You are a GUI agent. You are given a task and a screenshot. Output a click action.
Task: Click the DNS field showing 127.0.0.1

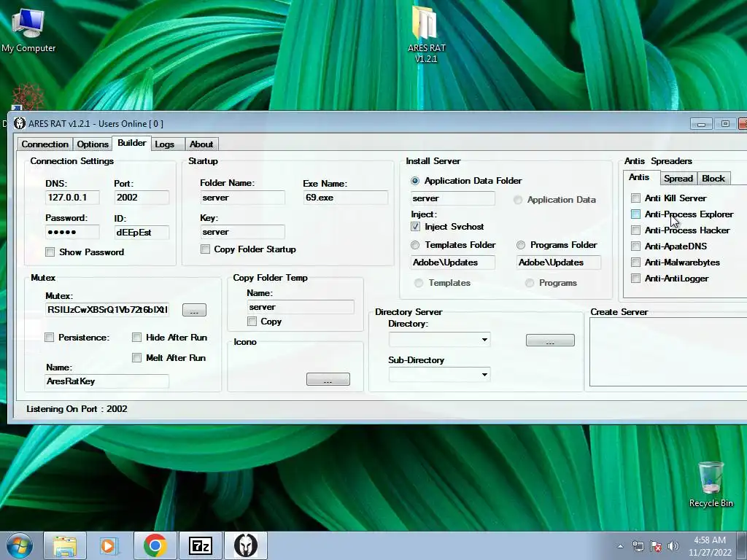click(72, 198)
